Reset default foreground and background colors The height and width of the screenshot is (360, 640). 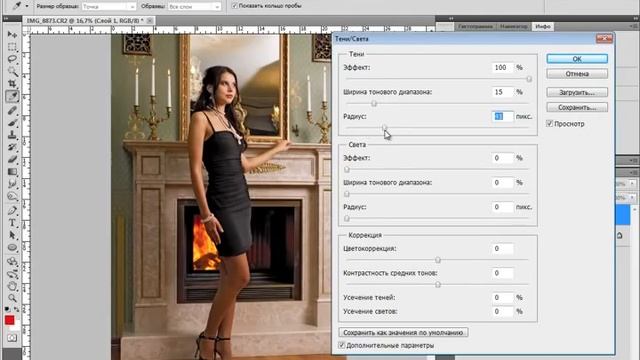[x=7, y=309]
